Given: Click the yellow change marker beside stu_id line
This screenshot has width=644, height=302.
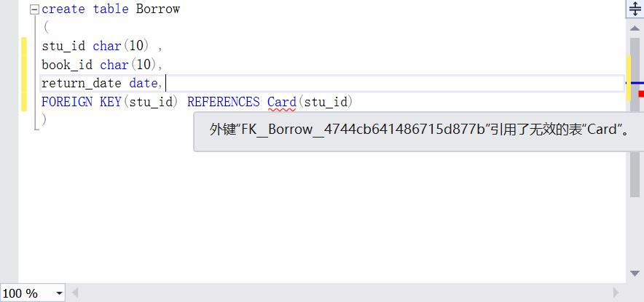Looking at the screenshot, I should [24, 46].
